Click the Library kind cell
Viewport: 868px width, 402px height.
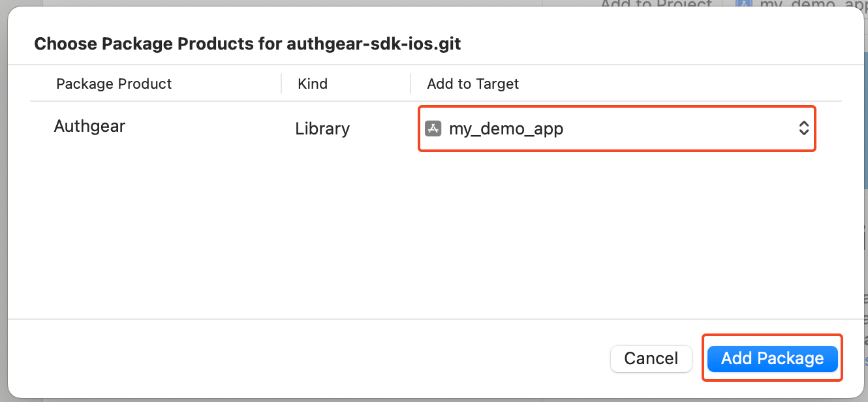tap(322, 129)
